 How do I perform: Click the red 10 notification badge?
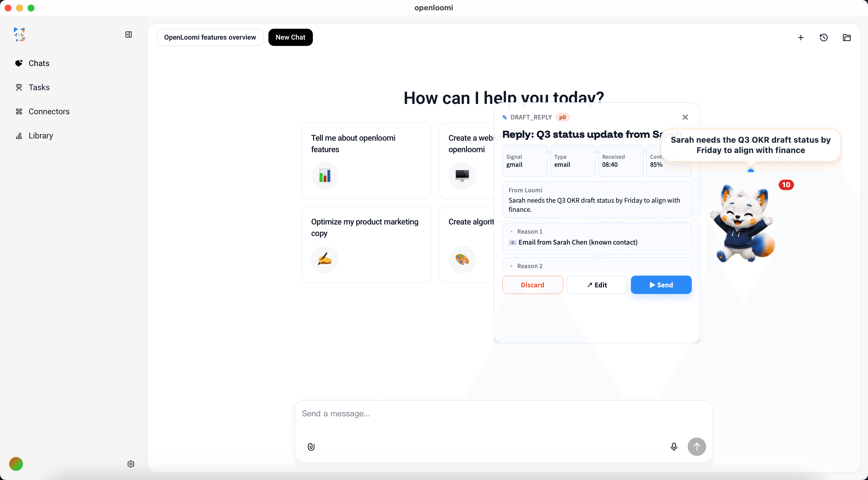pos(786,185)
